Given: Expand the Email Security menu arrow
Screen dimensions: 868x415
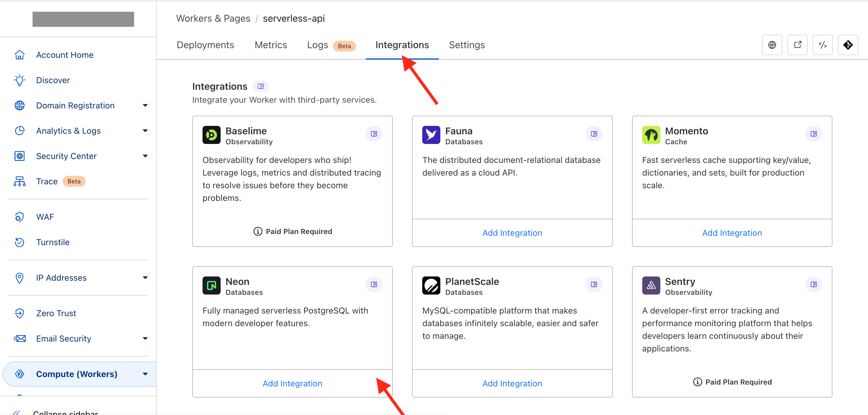Looking at the screenshot, I should point(145,338).
